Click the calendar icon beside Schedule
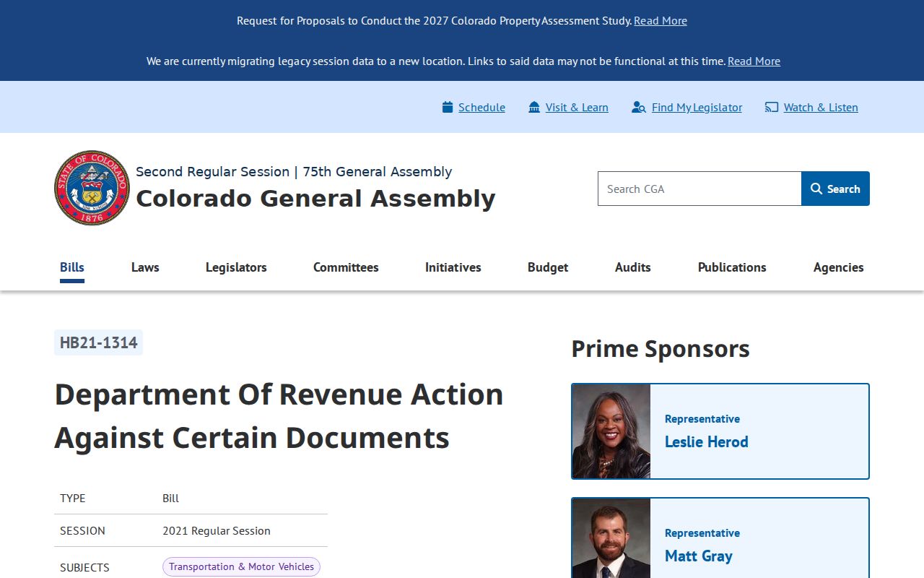Image resolution: width=924 pixels, height=578 pixels. click(x=448, y=107)
